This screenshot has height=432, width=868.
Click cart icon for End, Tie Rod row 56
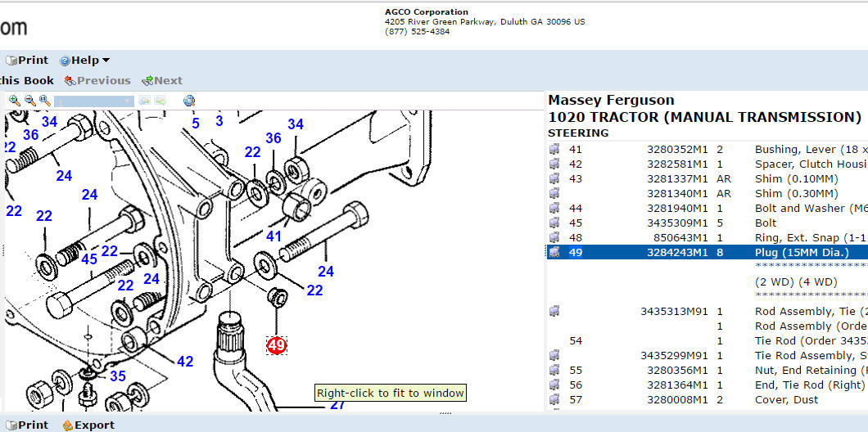pyautogui.click(x=554, y=385)
